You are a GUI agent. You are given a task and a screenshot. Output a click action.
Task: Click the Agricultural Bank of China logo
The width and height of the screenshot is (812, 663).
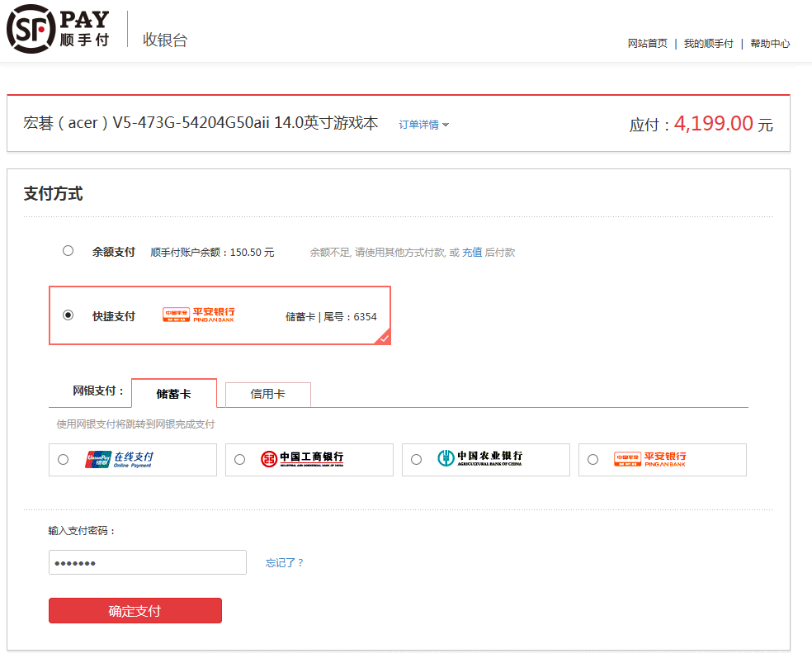[480, 458]
